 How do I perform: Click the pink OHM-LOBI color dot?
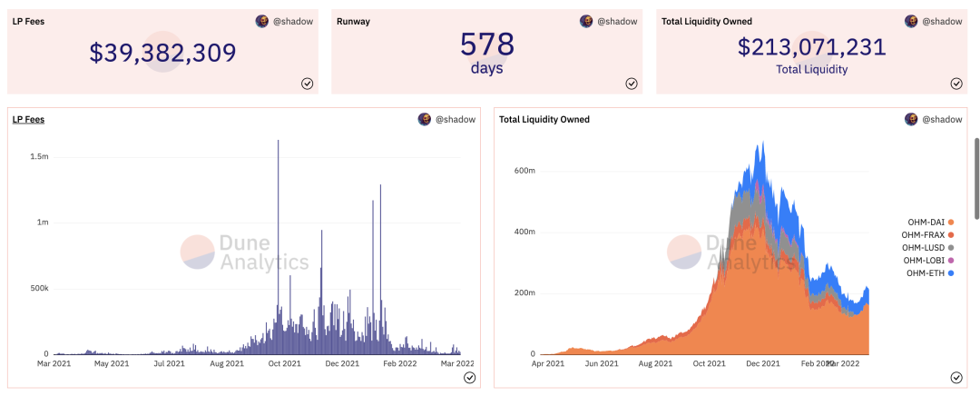(x=951, y=261)
